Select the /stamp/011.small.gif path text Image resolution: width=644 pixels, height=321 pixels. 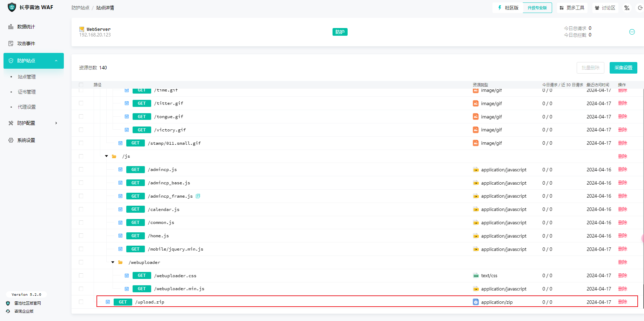coord(174,143)
